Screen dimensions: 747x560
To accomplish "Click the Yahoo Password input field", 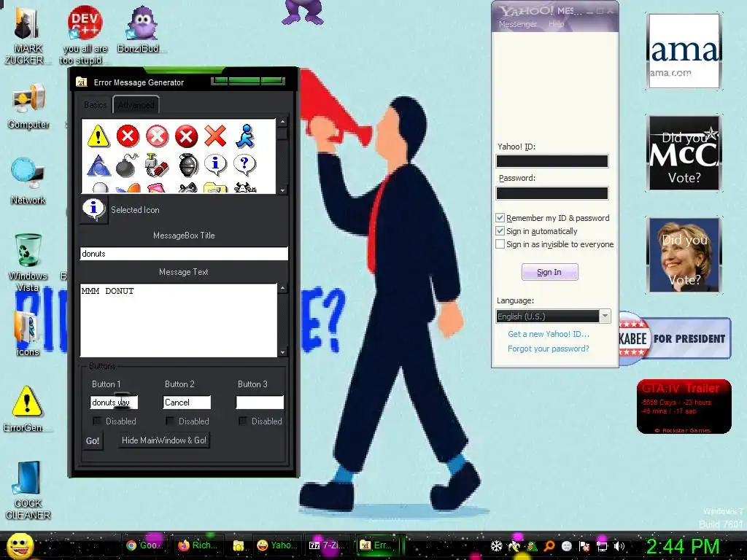I will pyautogui.click(x=552, y=192).
